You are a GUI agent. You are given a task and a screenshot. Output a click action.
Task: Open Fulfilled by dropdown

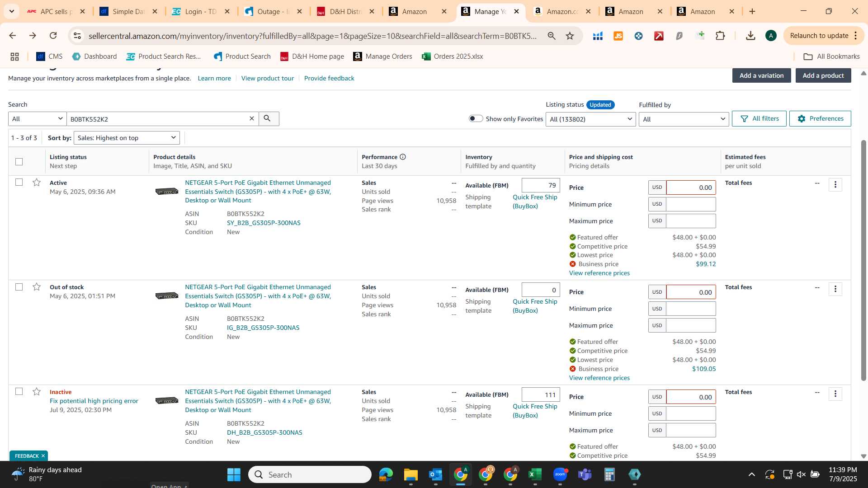684,119
